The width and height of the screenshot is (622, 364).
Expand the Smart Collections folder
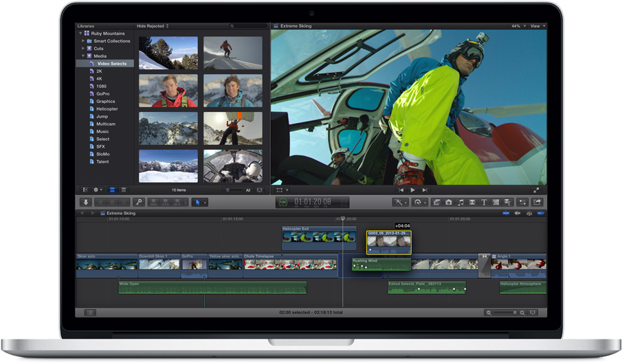click(83, 41)
